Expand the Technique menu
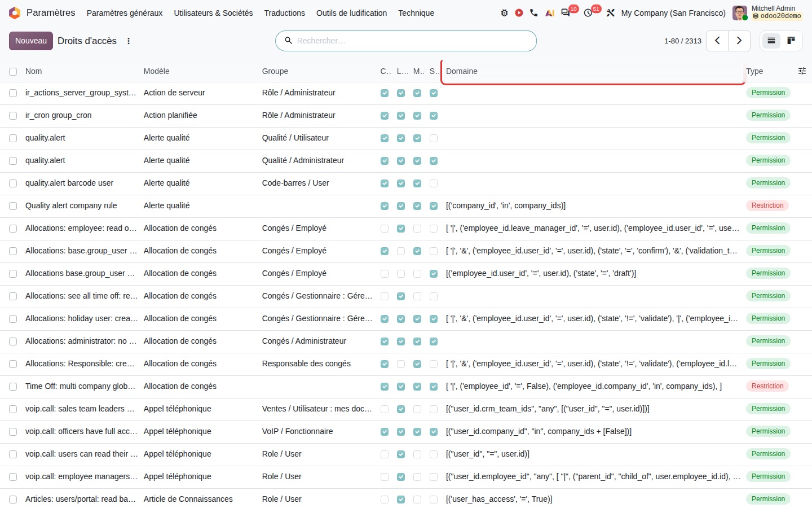This screenshot has width=812, height=508. pyautogui.click(x=416, y=13)
